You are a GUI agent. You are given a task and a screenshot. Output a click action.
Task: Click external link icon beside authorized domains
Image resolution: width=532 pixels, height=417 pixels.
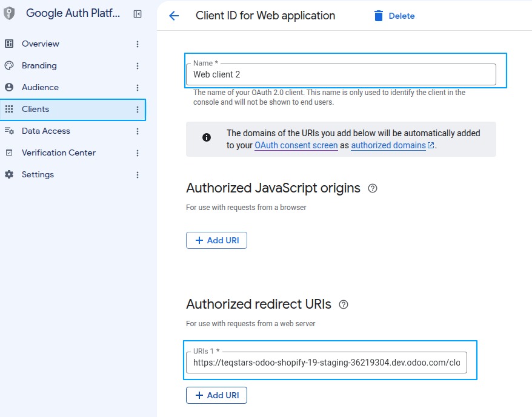pos(431,145)
